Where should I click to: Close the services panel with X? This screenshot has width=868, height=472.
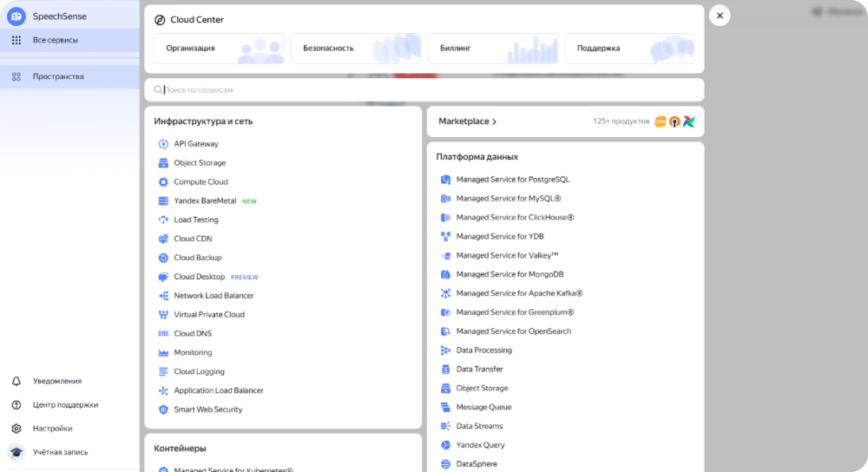pos(720,16)
